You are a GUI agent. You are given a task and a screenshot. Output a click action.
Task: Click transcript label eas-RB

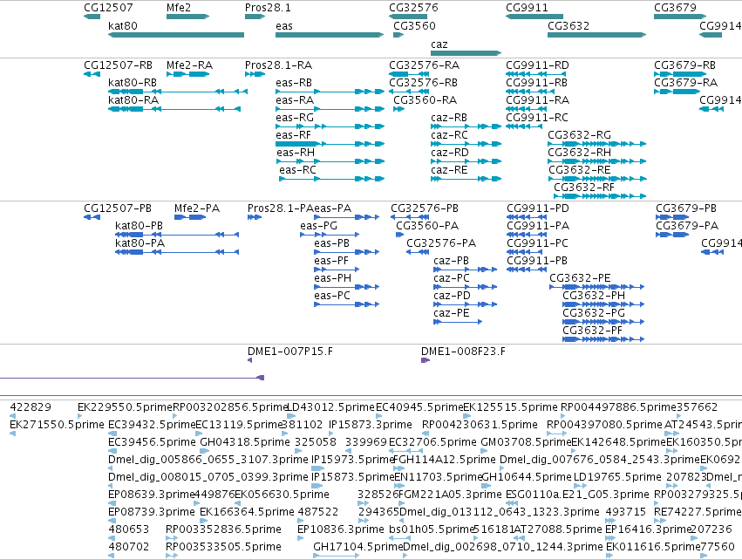tap(294, 82)
